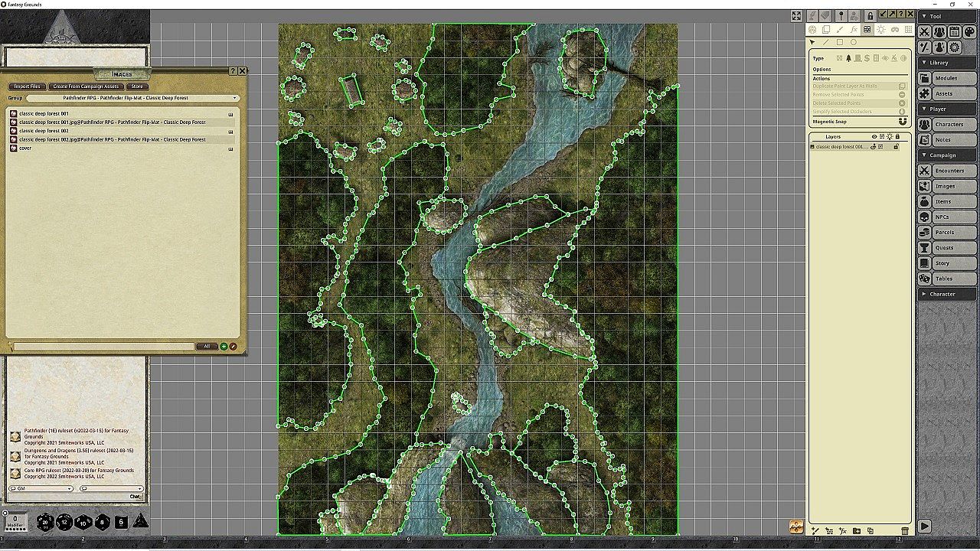Choose the arrow select pointer tool

(812, 42)
